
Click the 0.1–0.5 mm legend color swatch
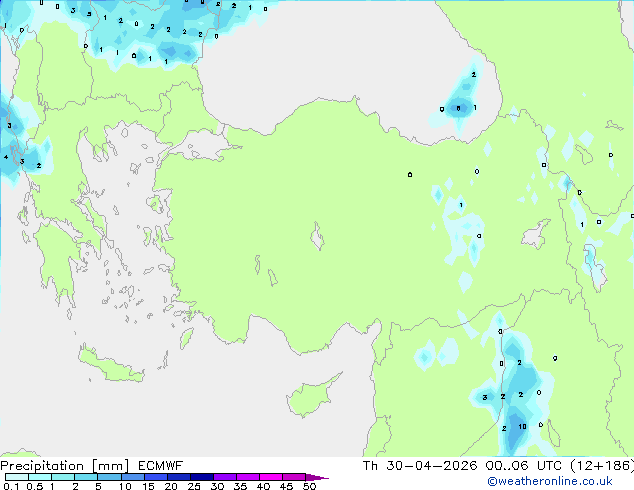17,477
